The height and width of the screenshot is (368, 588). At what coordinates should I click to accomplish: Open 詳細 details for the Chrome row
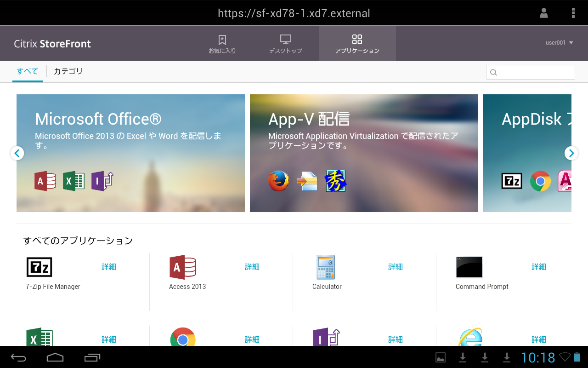tap(252, 339)
